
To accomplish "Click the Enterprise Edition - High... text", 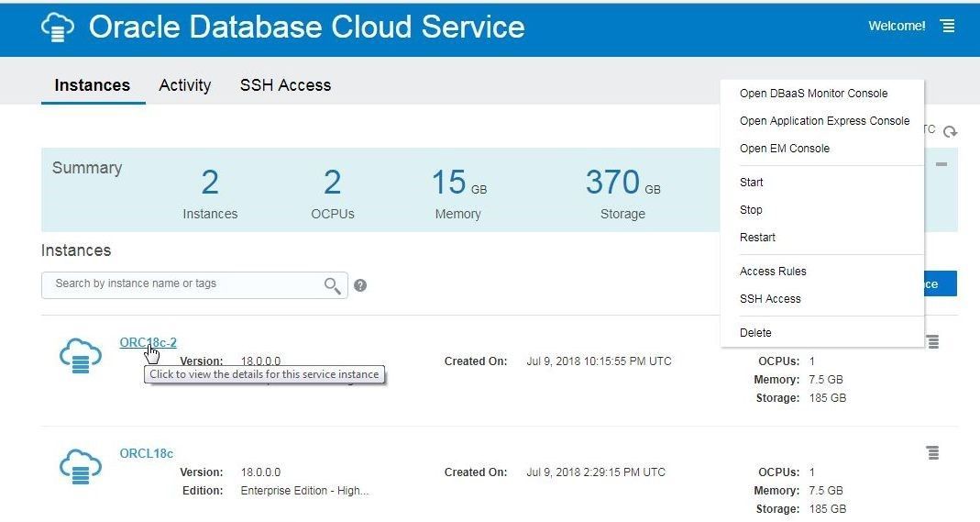I will [305, 491].
